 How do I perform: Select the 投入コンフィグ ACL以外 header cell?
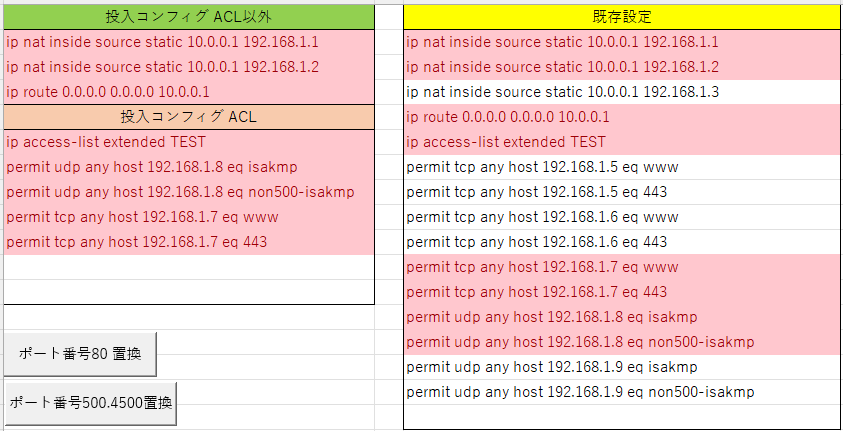coord(189,17)
